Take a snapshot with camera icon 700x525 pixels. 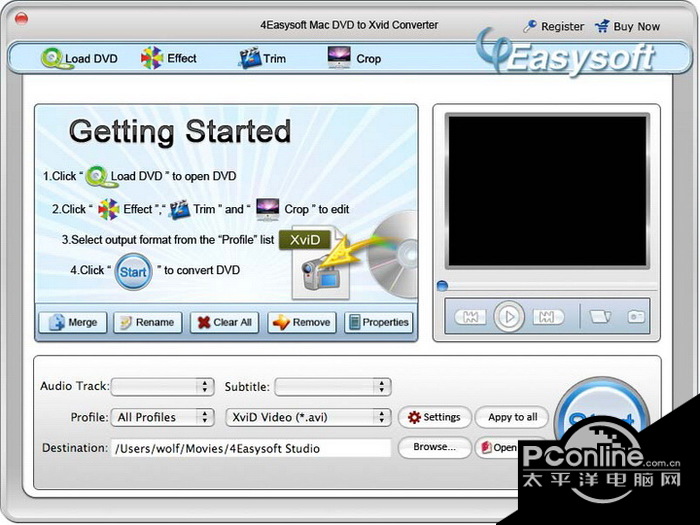click(636, 317)
